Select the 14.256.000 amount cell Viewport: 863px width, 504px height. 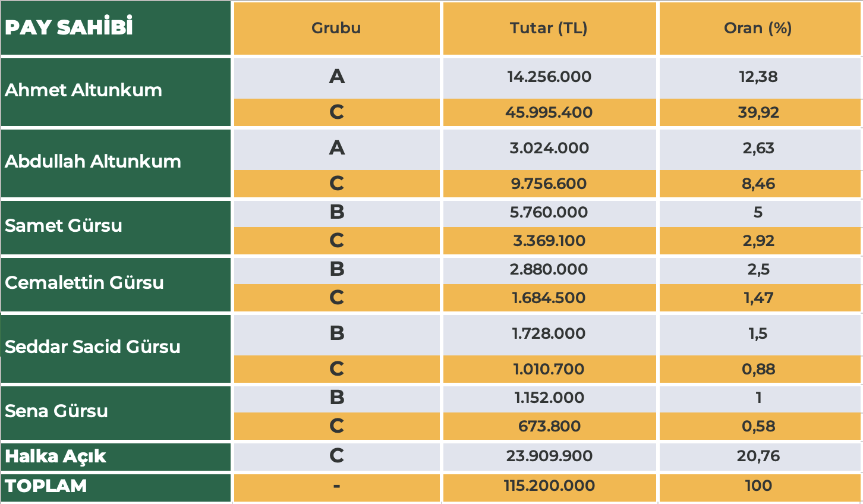(549, 78)
